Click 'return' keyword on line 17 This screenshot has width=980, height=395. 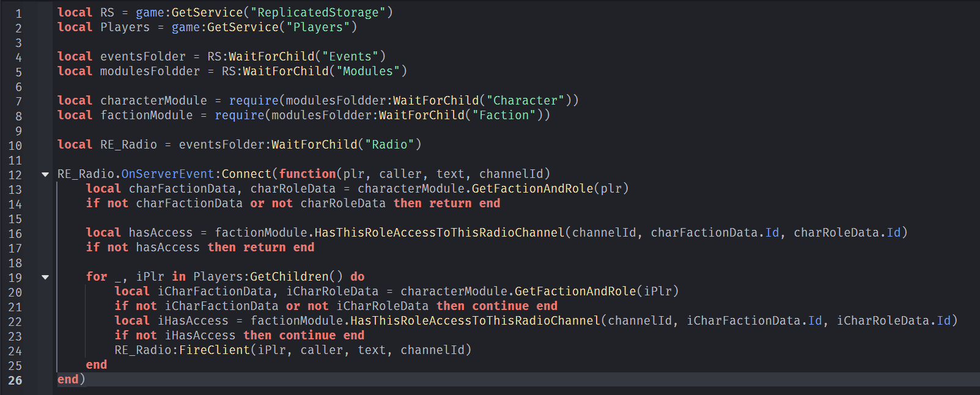pos(265,247)
